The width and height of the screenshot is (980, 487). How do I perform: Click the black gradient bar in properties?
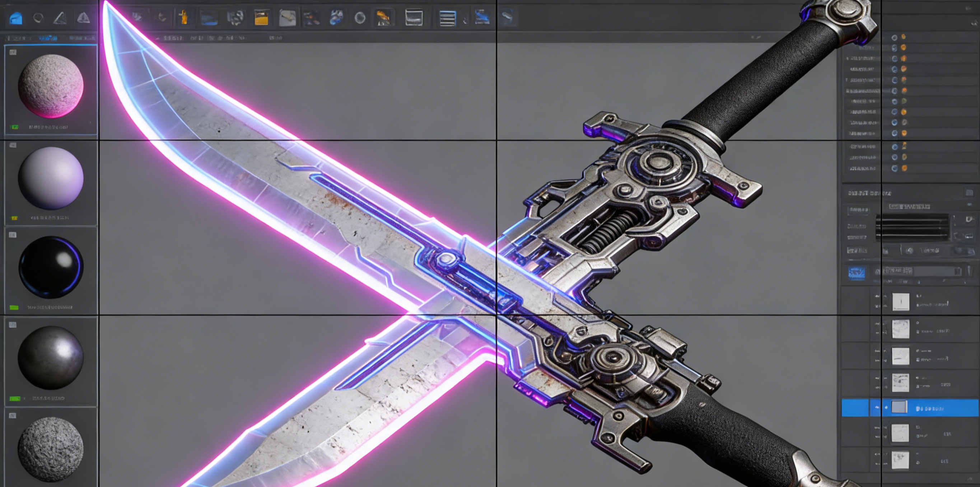point(912,227)
